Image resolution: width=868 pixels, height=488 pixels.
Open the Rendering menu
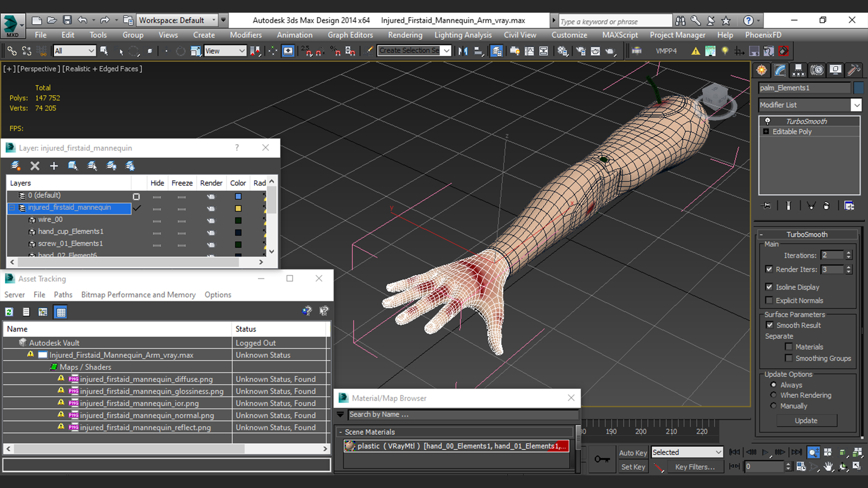click(x=405, y=35)
